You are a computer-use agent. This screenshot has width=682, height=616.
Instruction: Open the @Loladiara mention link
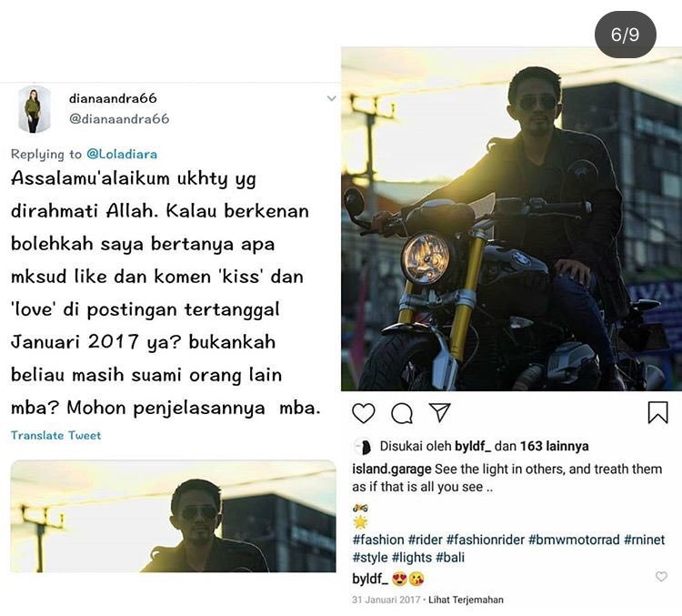122,154
